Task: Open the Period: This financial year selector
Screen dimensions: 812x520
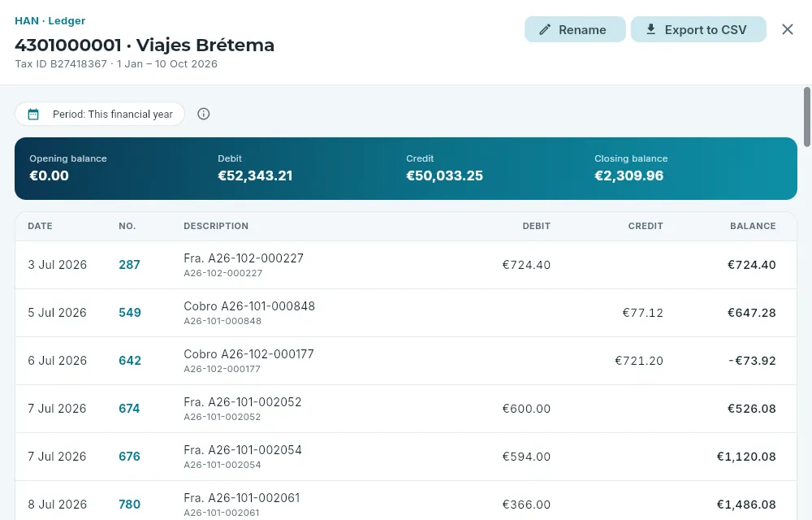Action: (100, 114)
